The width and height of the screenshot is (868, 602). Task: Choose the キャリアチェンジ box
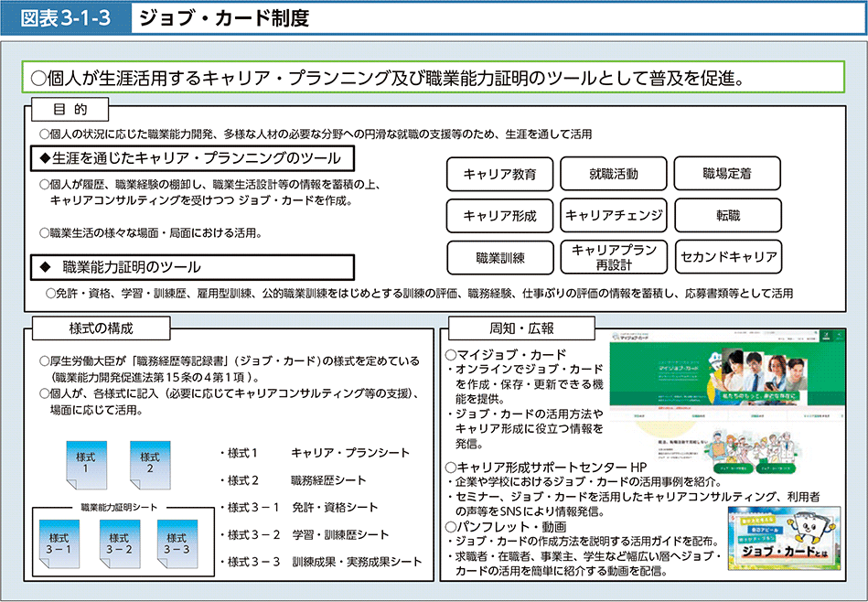613,216
